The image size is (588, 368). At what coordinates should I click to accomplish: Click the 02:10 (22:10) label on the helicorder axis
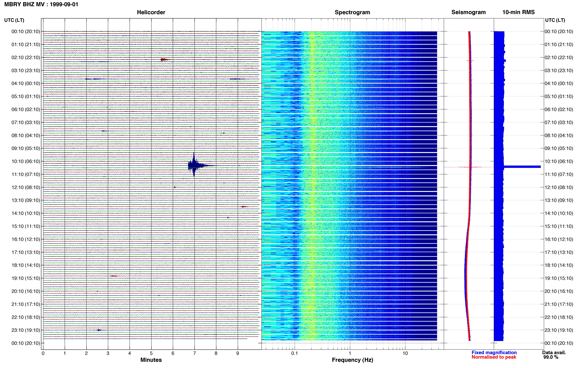pyautogui.click(x=26, y=57)
